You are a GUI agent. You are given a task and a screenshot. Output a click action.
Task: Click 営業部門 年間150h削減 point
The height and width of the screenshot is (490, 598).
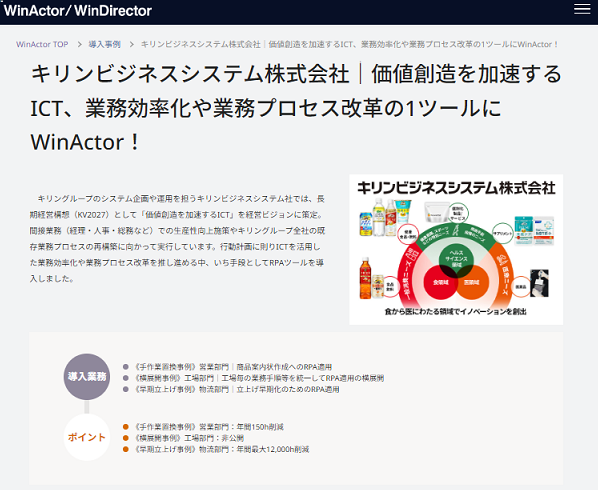203,427
